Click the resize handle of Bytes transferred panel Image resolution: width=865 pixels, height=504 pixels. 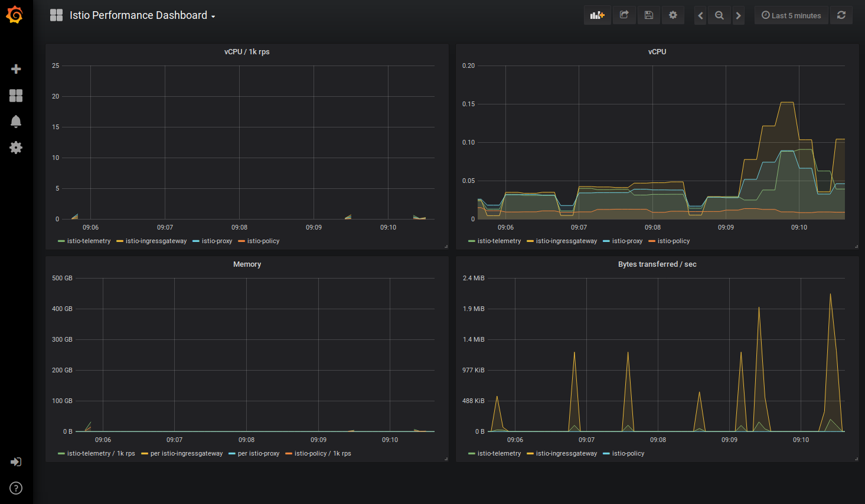coord(856,459)
